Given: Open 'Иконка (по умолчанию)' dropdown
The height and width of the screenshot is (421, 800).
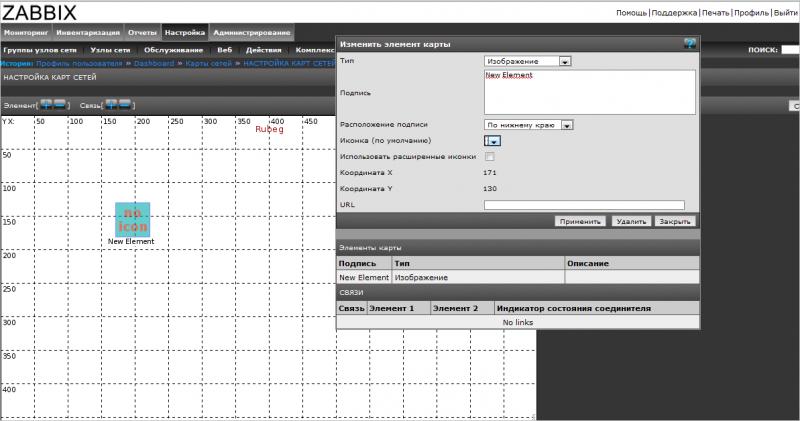Looking at the screenshot, I should click(x=492, y=141).
